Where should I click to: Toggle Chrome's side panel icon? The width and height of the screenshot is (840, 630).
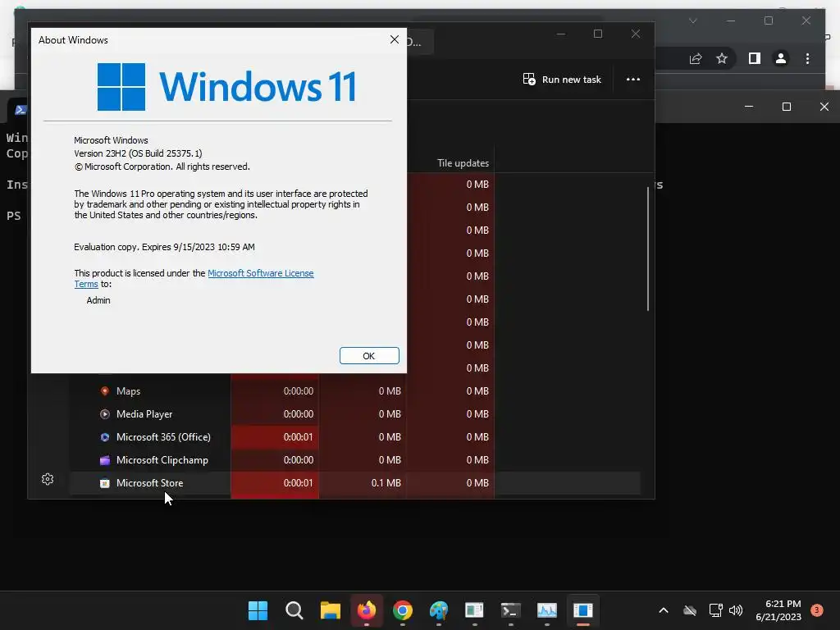(755, 58)
